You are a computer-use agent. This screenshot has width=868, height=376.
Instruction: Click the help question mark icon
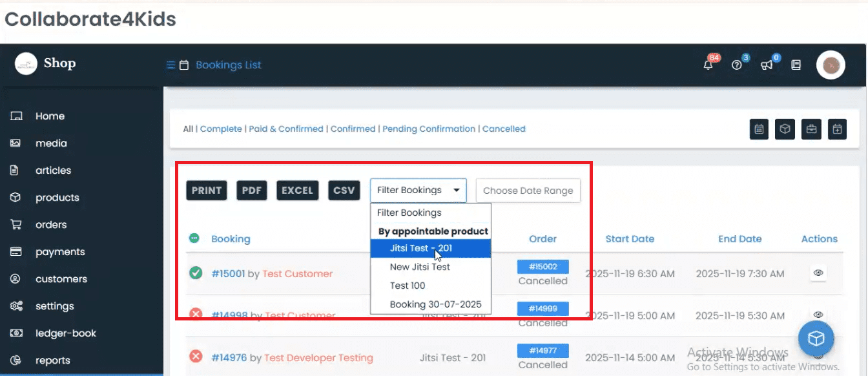point(737,65)
